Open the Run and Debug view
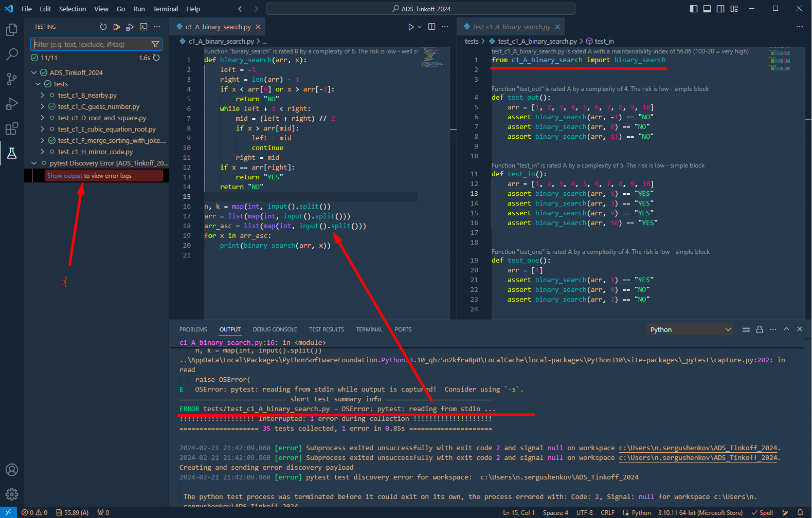The height and width of the screenshot is (518, 812). [x=11, y=104]
